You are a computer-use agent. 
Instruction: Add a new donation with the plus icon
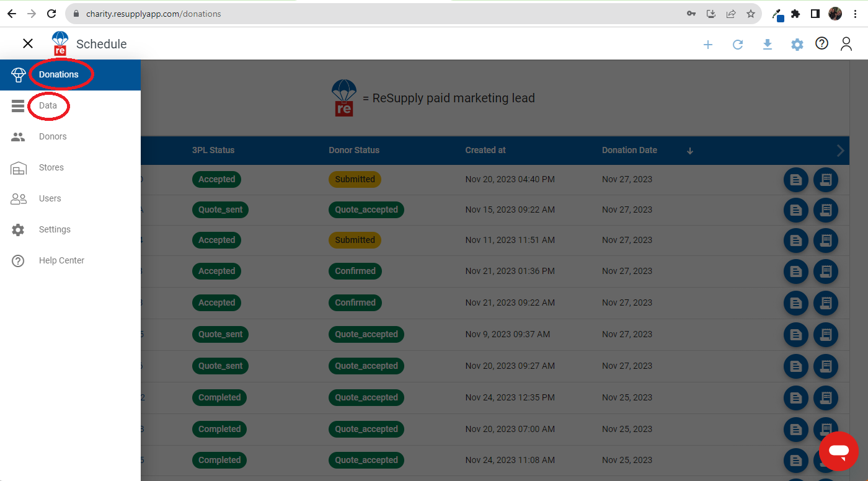(x=708, y=45)
